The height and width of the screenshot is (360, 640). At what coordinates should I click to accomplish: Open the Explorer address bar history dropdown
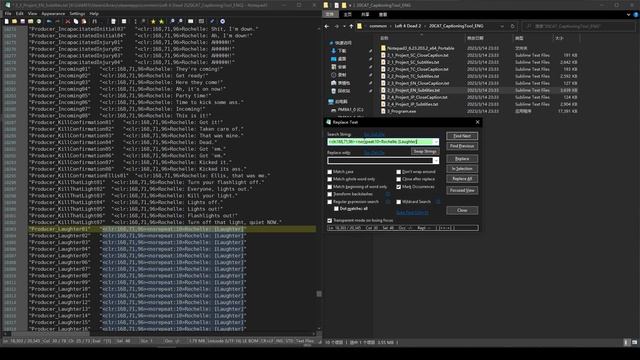pos(502,26)
